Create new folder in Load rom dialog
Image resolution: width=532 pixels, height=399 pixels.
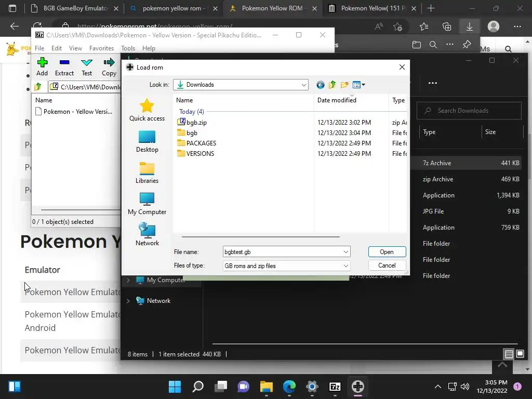coord(344,85)
